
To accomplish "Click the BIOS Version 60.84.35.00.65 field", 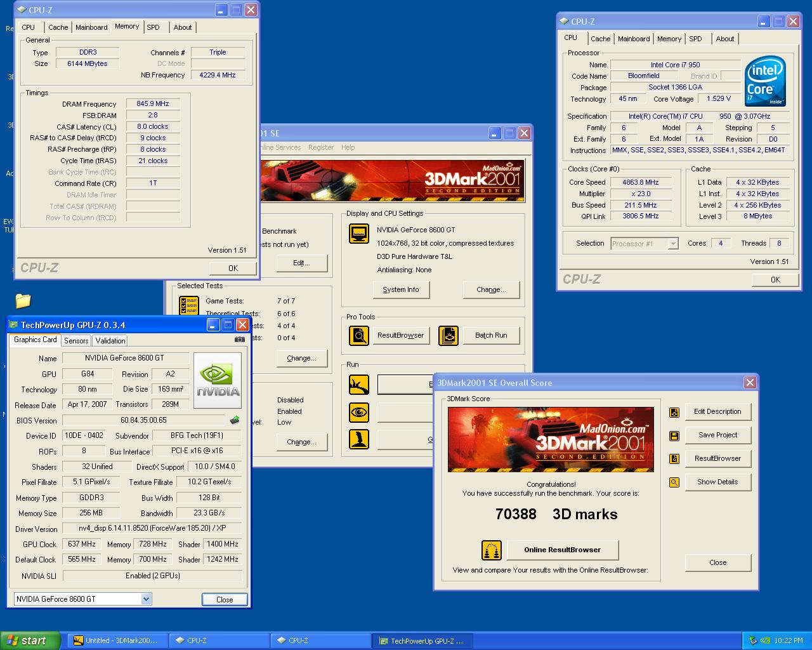I will (x=143, y=420).
